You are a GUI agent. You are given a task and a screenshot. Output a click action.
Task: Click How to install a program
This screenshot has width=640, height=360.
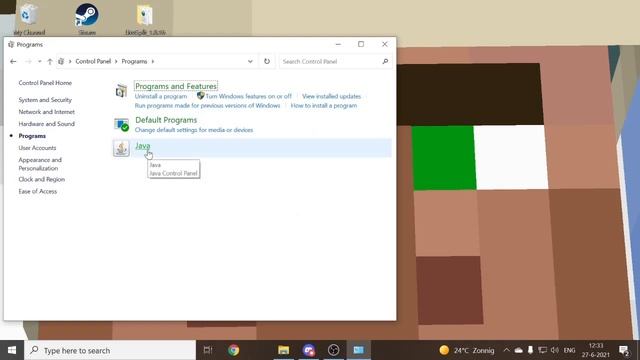(x=324, y=106)
